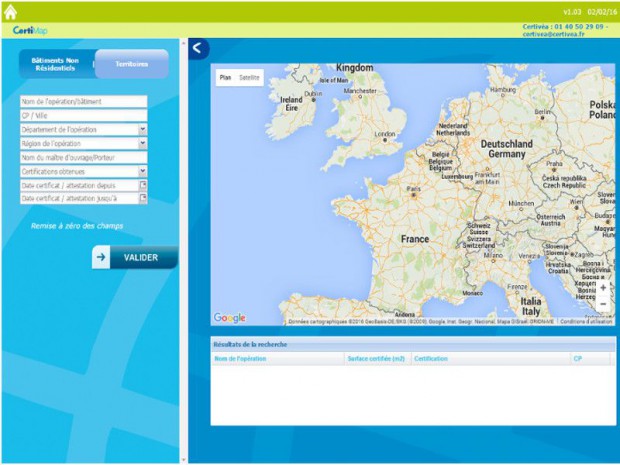Zoom in on the map
The width and height of the screenshot is (620, 465).
click(x=603, y=288)
